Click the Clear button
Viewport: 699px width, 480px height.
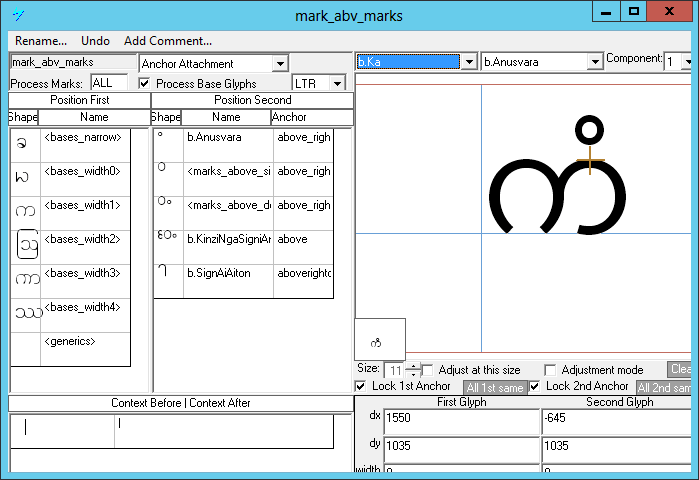[679, 369]
